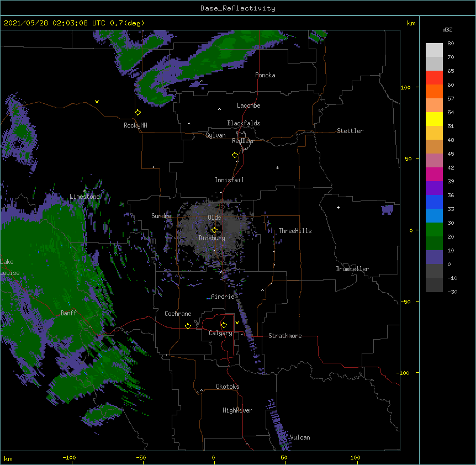Click the yellow diamond marker near RockyMH
Screen dimensions: 476x465
tap(137, 113)
